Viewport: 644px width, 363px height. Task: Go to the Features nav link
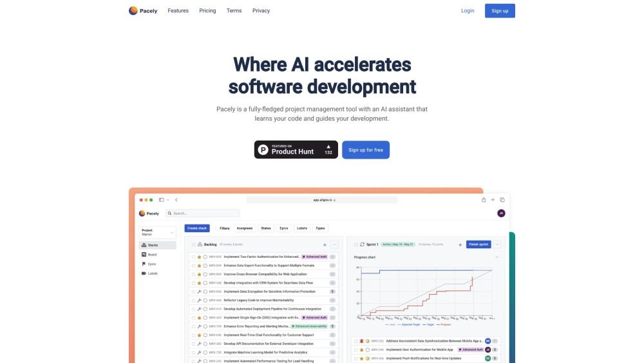coord(178,11)
